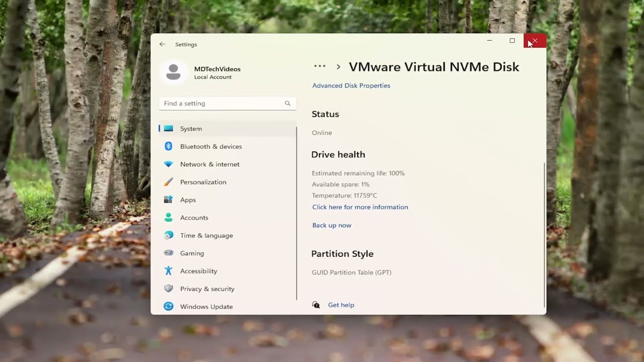
Task: Expand the breadcrumb ellipsis menu
Action: (x=319, y=66)
